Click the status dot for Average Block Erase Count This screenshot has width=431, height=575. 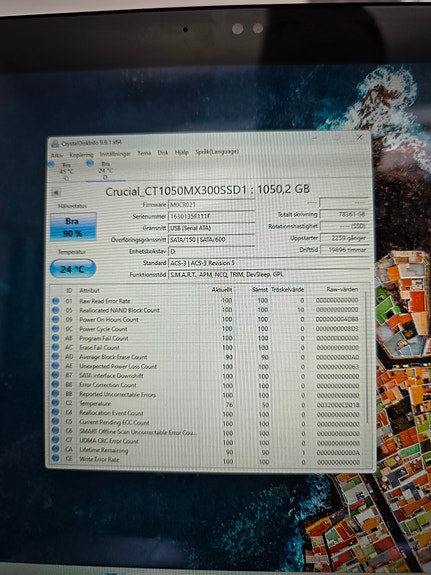coord(55,356)
